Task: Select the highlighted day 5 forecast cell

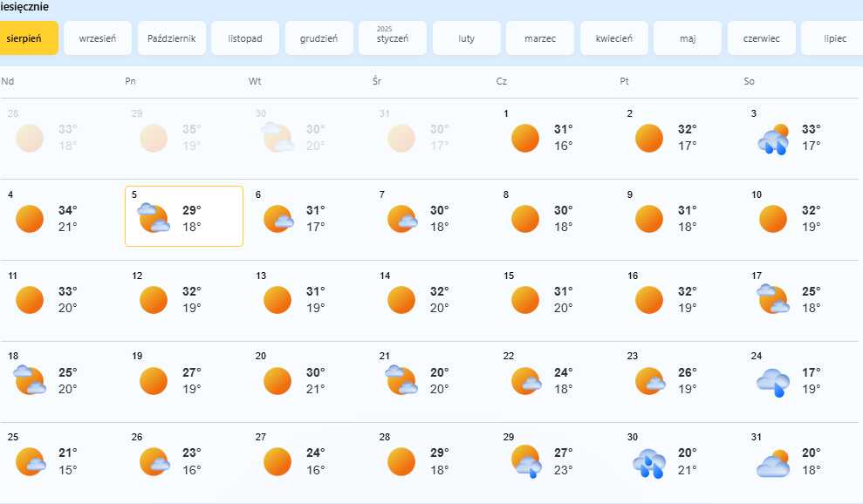Action: click(x=184, y=216)
